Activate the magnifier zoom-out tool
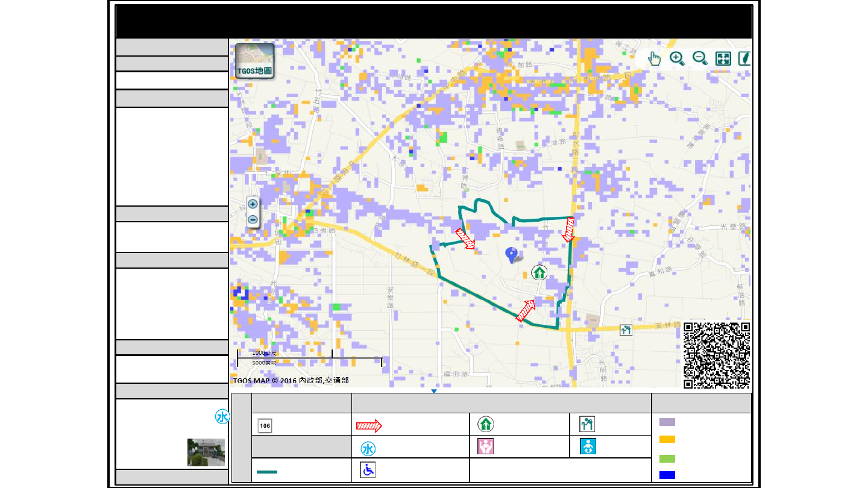 [700, 58]
